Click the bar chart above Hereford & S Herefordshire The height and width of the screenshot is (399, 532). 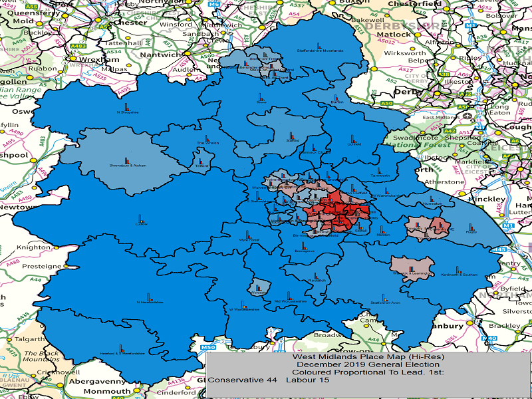tap(121, 348)
